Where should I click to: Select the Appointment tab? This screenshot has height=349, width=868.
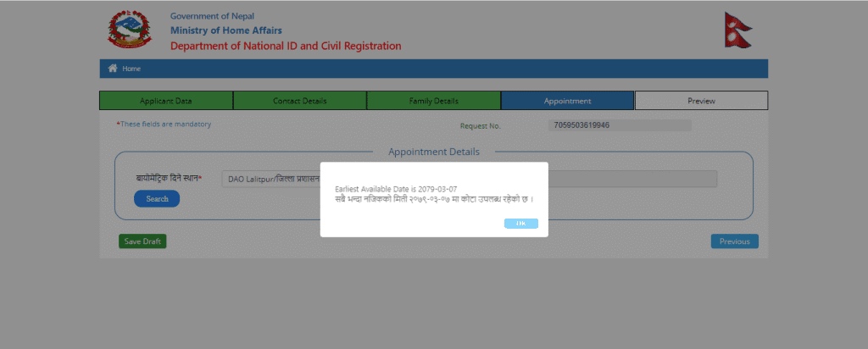tap(567, 101)
